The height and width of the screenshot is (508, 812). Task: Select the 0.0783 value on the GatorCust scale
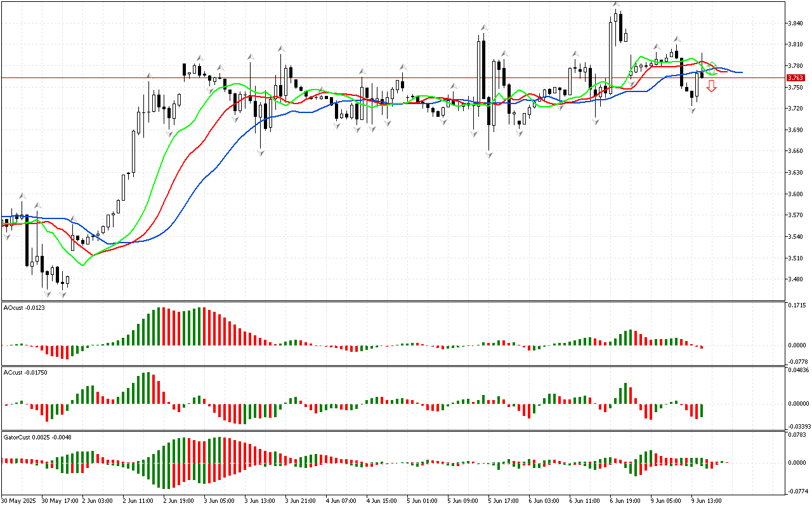pyautogui.click(x=797, y=435)
